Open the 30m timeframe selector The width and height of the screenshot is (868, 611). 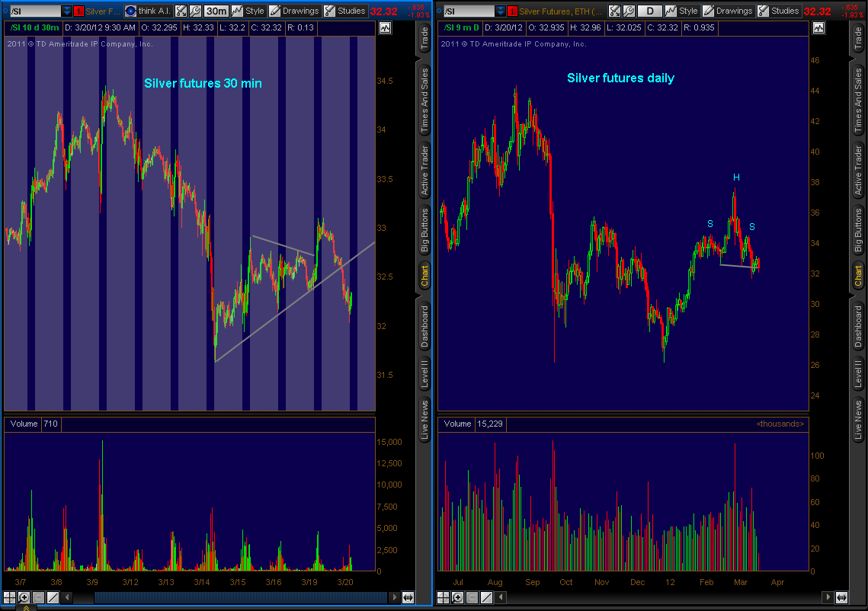(216, 11)
